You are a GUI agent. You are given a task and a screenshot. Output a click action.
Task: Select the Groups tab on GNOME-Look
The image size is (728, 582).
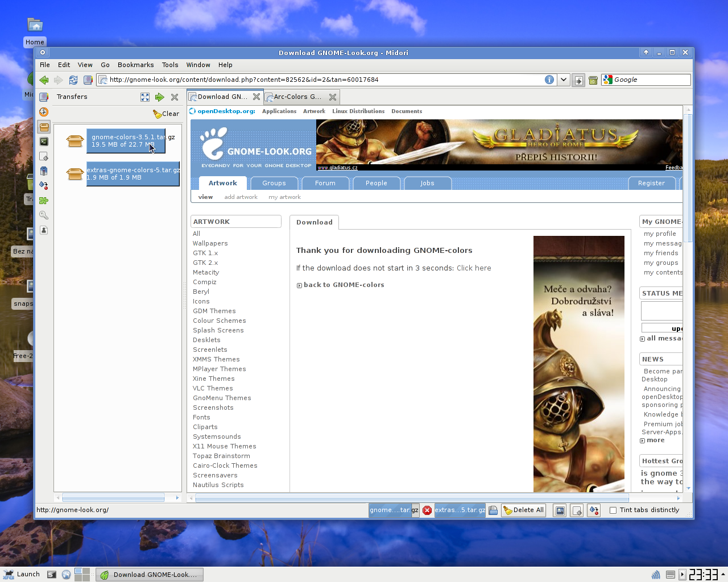(x=274, y=183)
